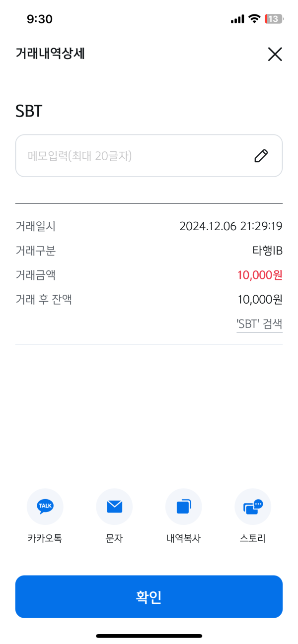Tap the 타행IB transaction type value
This screenshot has height=644, width=298.
[x=267, y=251]
